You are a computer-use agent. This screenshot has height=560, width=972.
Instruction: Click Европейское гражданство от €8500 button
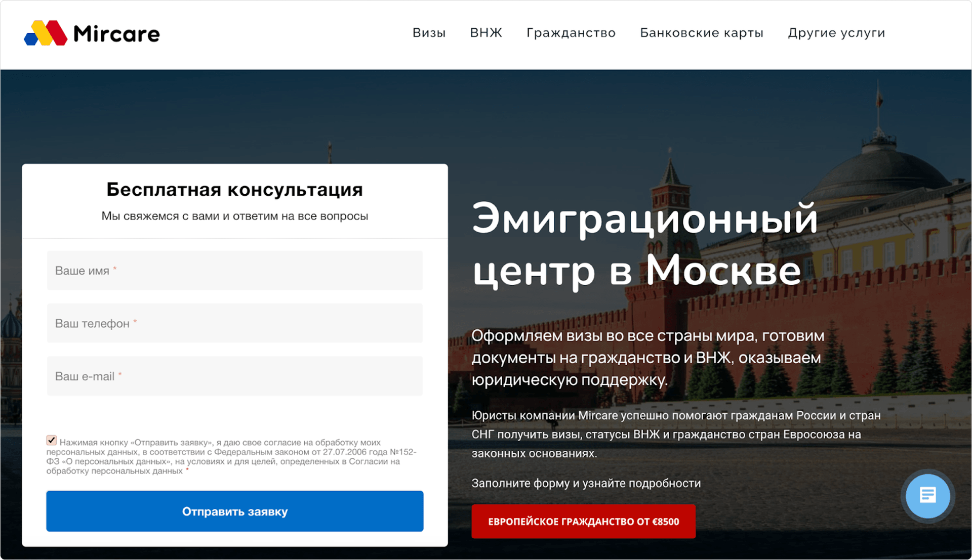583,522
